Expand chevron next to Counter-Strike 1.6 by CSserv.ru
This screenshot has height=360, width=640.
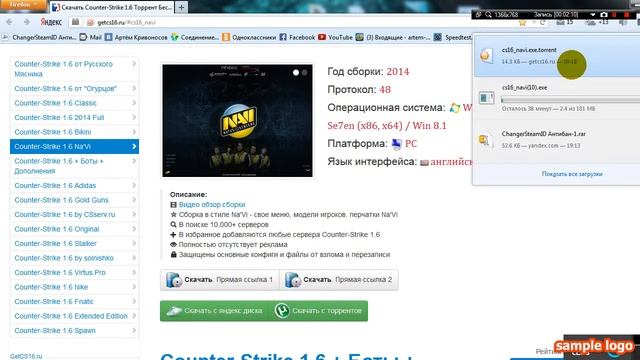click(x=134, y=214)
